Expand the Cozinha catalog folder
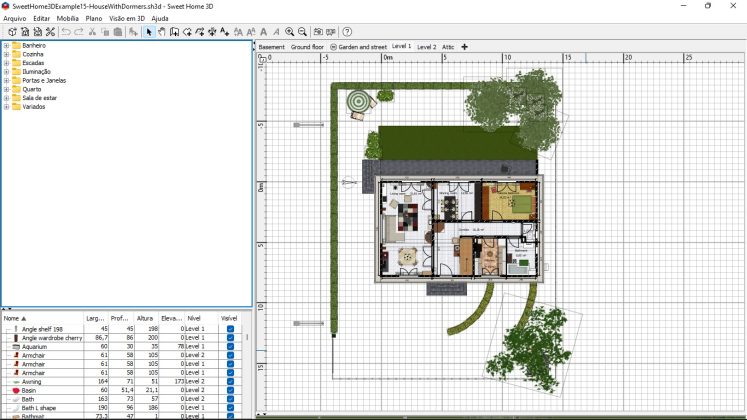 coord(6,54)
